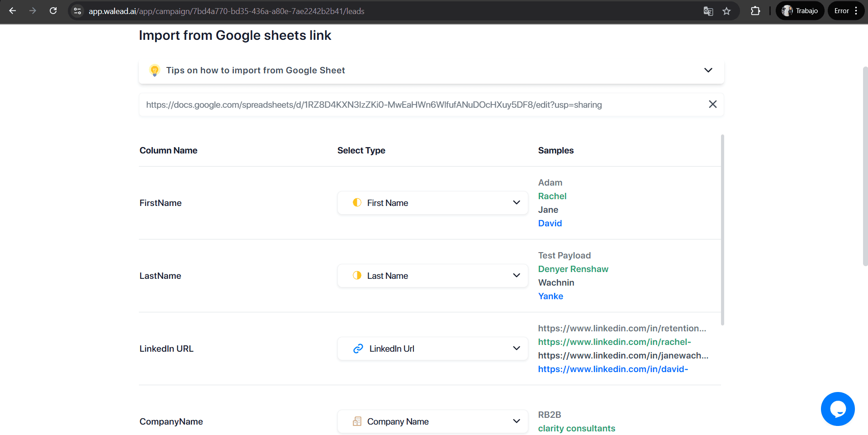Click the david LinkedIn sample link
This screenshot has height=435, width=868.
pos(613,369)
